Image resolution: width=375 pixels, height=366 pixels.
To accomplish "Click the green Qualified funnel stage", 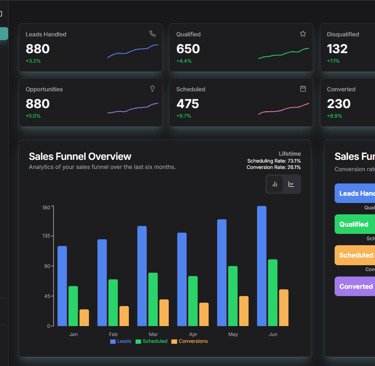I will pyautogui.click(x=355, y=224).
